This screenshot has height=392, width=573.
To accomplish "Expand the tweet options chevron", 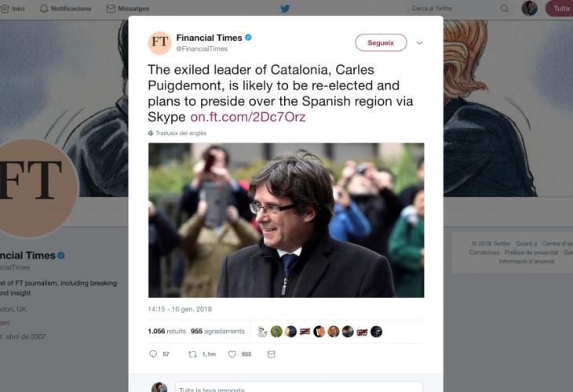I will coord(419,43).
